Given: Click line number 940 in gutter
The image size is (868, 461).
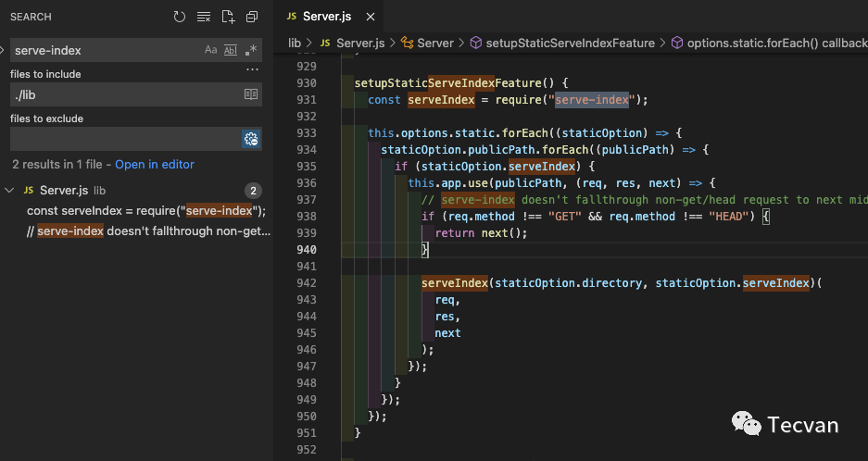Looking at the screenshot, I should pyautogui.click(x=307, y=250).
